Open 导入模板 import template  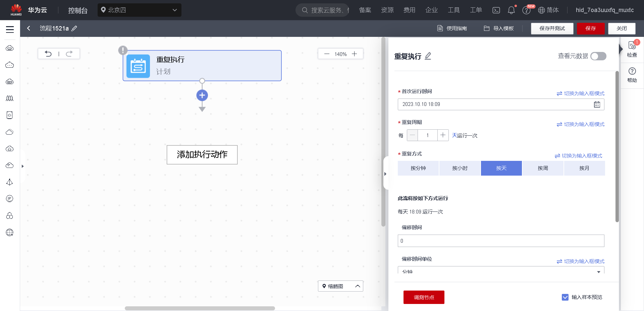coord(499,28)
